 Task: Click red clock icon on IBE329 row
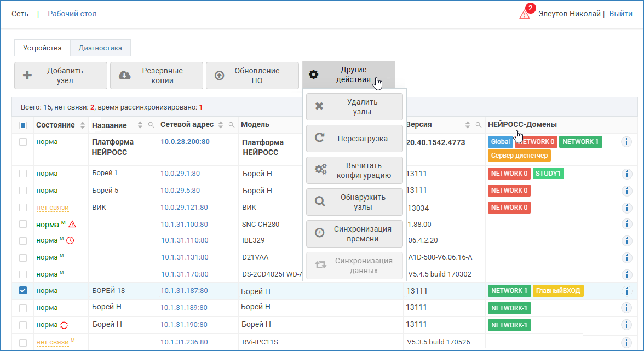pos(70,240)
